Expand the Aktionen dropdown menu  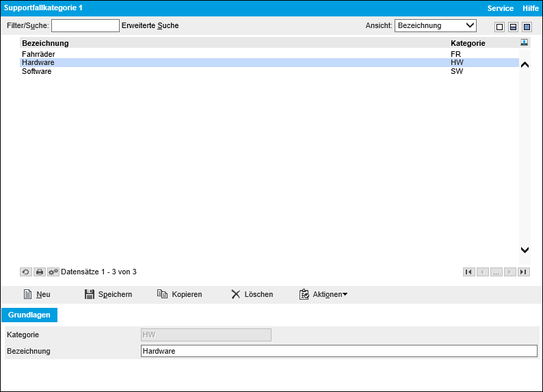(x=323, y=294)
